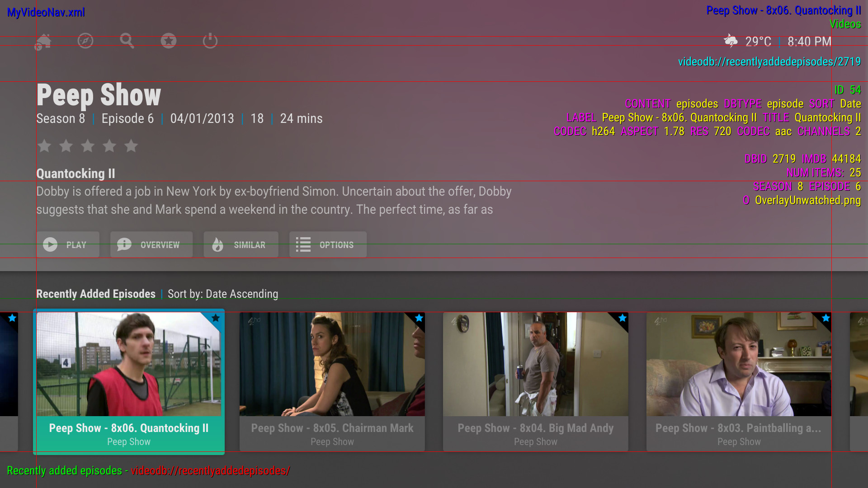Open the Overview button

tap(151, 244)
